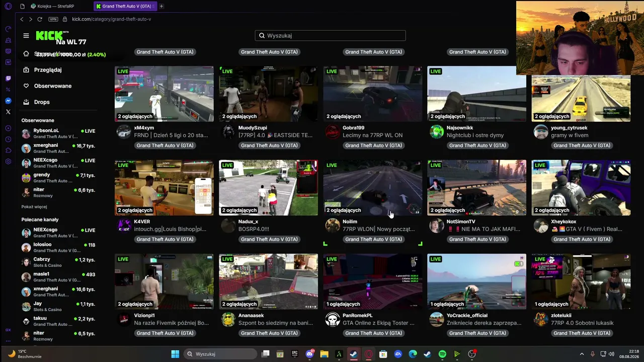
Task: Show hidden system tray icons
Action: [582, 354]
